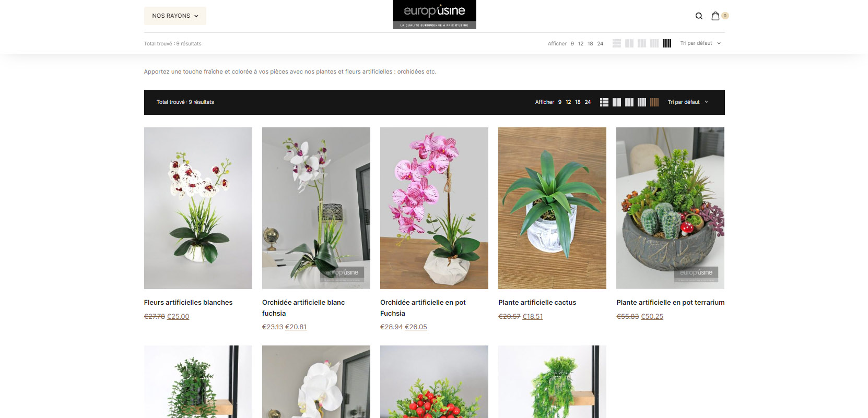Select five-column grid view in dark toolbar
Image resolution: width=868 pixels, height=418 pixels.
coord(654,102)
